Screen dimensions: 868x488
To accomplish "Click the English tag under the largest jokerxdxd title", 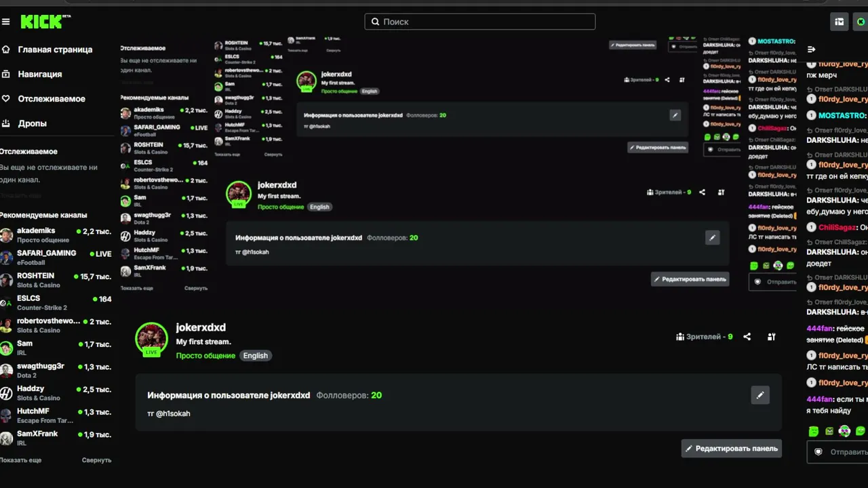I will (256, 355).
